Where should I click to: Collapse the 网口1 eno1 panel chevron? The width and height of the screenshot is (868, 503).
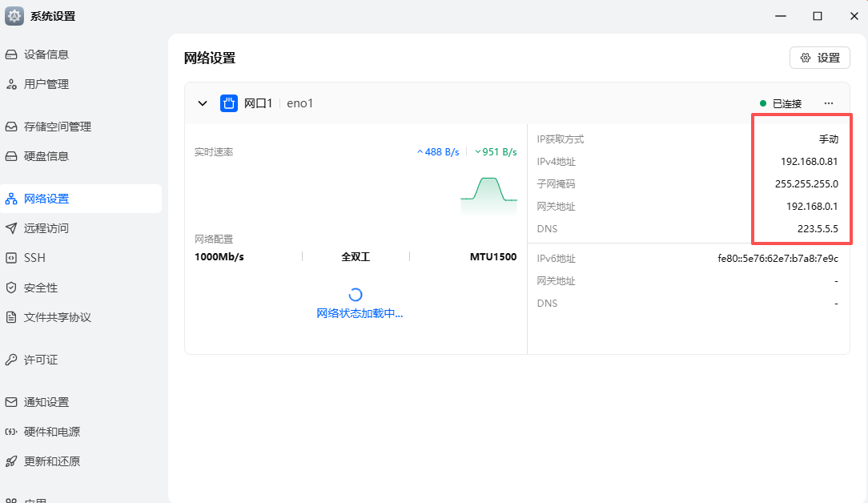pos(203,103)
